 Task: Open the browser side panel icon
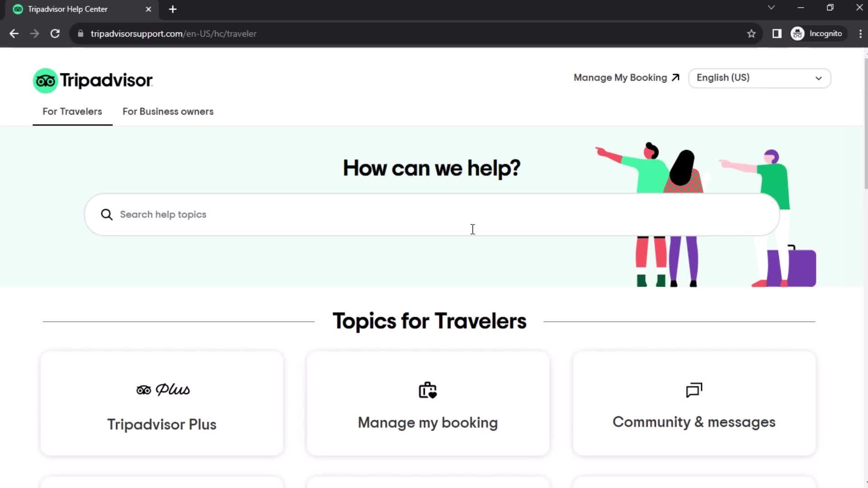point(777,34)
